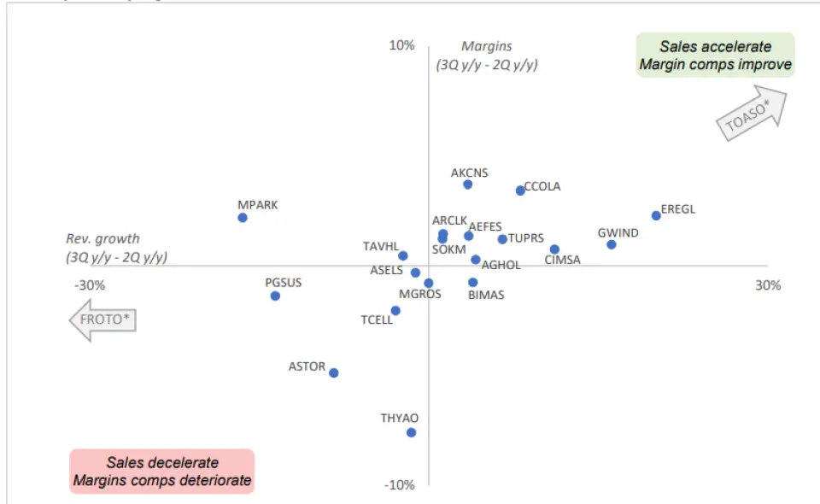This screenshot has height=504, width=820.
Task: Select the THYAO data point
Action: 411,432
